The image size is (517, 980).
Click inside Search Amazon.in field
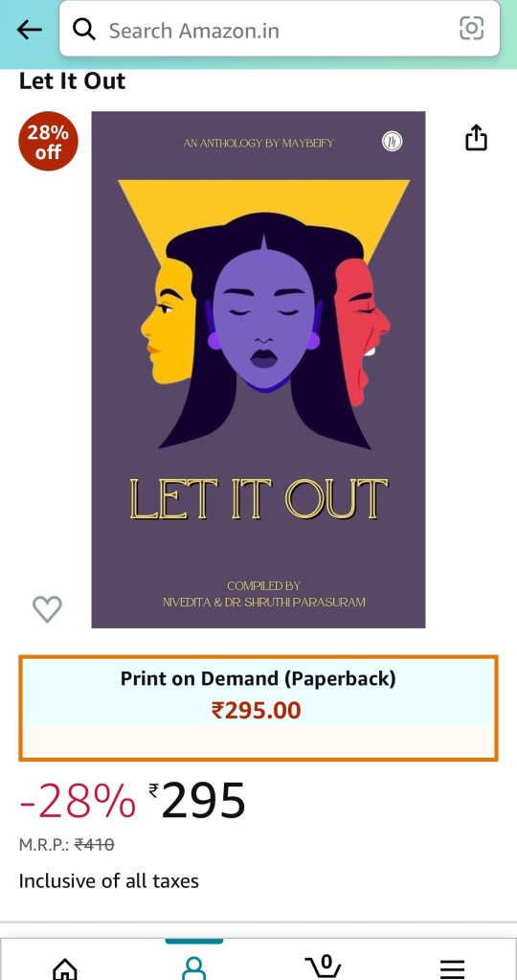tap(280, 30)
